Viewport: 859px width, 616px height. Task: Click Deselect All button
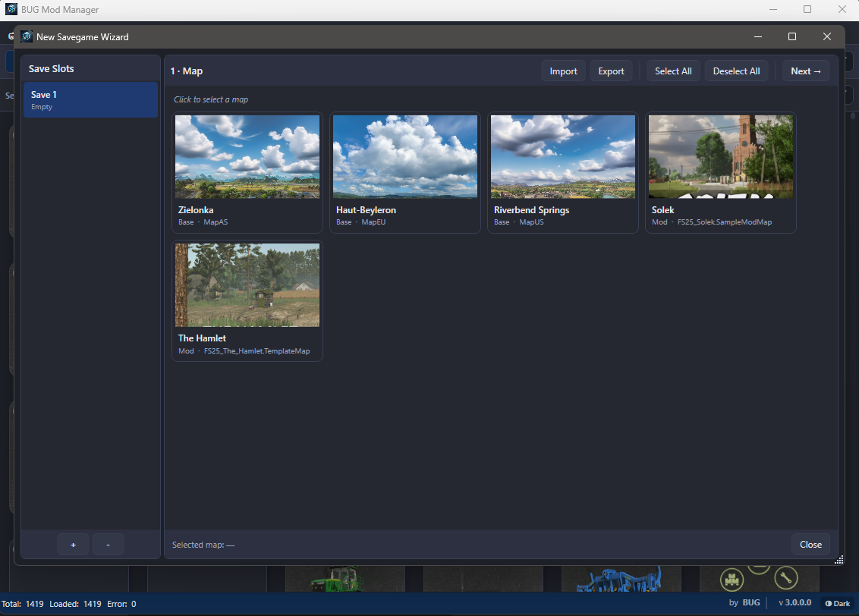736,71
